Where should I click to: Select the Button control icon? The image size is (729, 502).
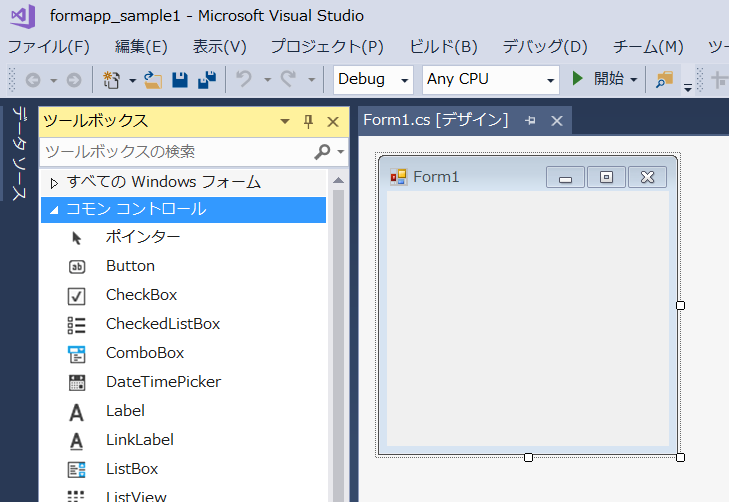tap(77, 267)
